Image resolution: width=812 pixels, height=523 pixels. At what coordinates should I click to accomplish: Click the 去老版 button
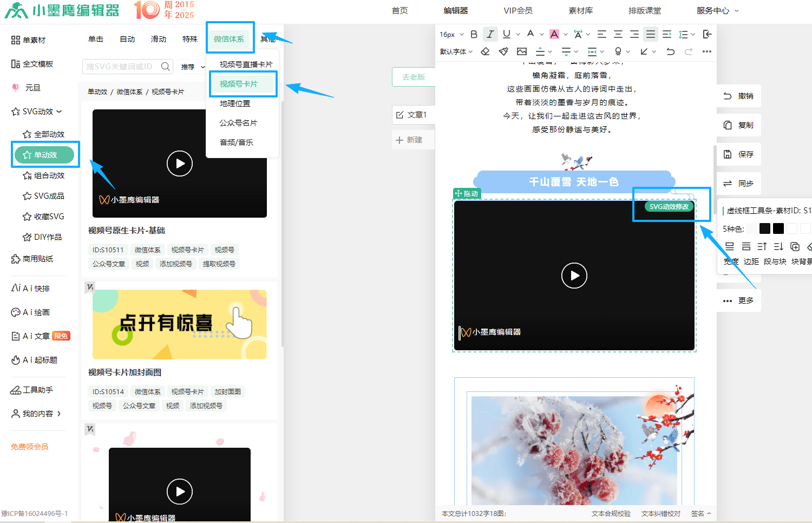coord(415,76)
